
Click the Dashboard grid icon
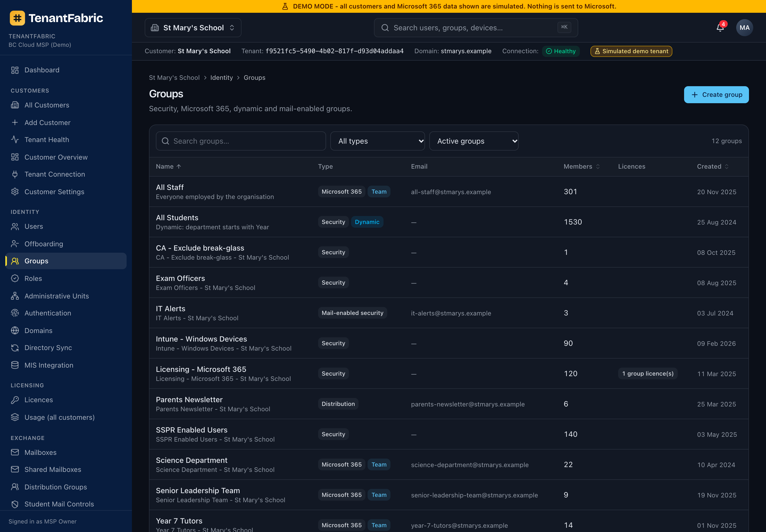(15, 70)
